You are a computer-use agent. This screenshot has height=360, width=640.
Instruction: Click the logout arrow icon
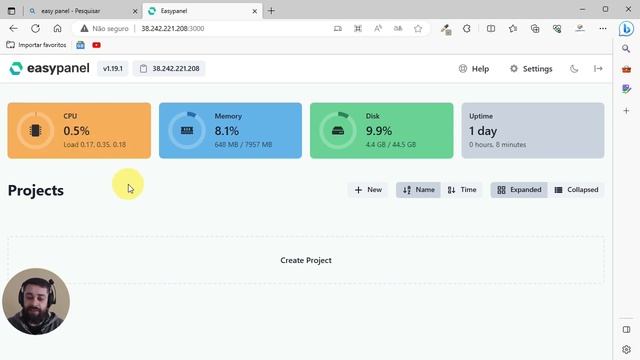598,69
